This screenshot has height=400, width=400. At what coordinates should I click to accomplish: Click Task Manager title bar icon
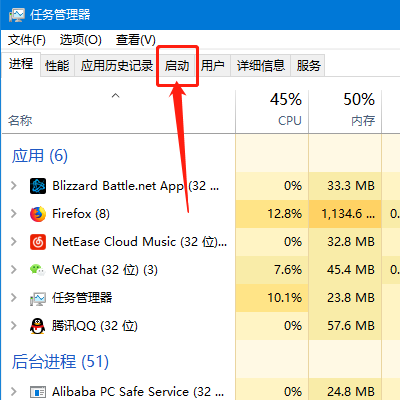click(17, 15)
